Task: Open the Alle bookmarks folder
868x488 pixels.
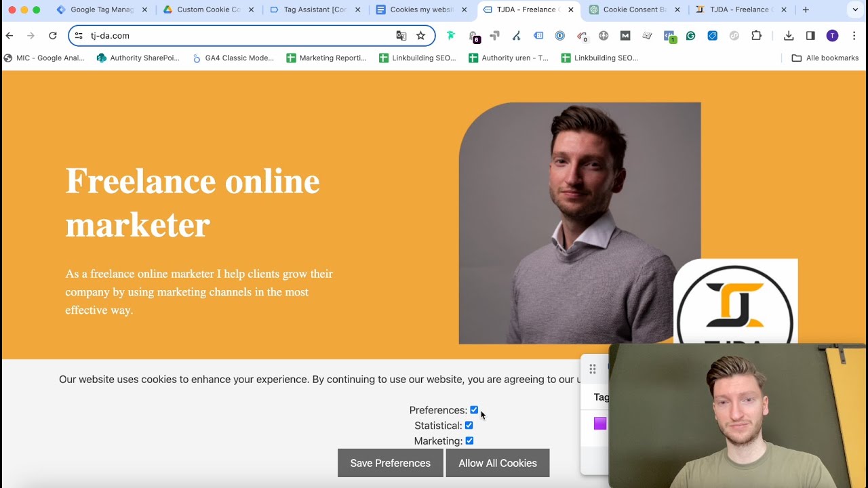Action: tap(825, 58)
